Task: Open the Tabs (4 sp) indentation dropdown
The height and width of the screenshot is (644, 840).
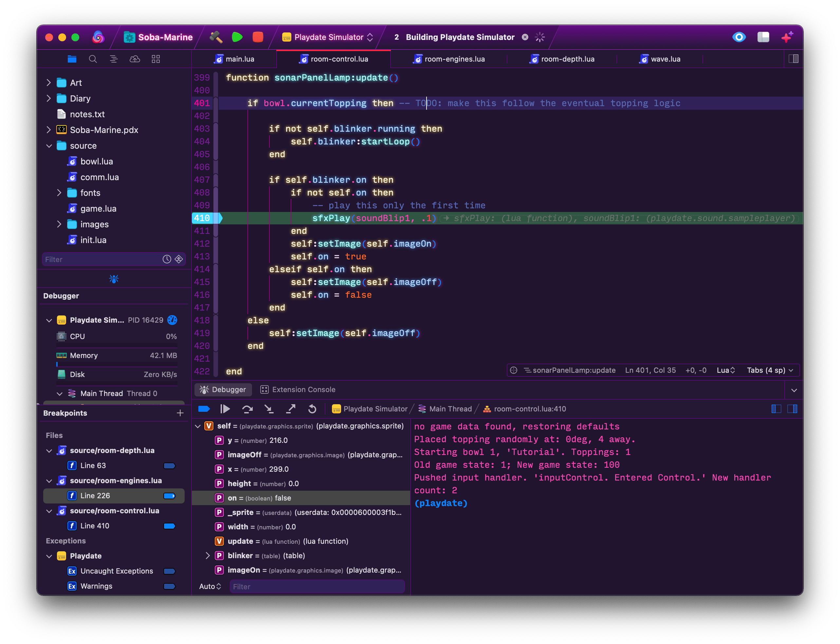Action: (x=770, y=370)
